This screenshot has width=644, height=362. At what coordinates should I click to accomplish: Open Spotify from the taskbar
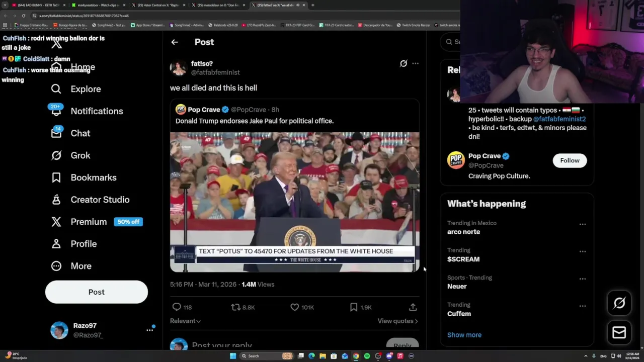point(367,356)
